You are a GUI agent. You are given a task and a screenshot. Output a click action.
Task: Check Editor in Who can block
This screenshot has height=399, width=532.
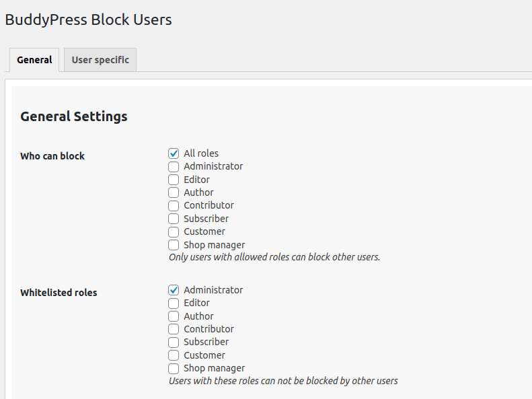[174, 180]
